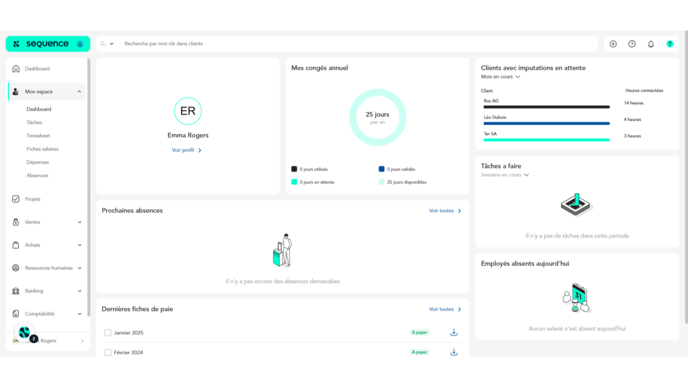Open the Dépenses submenu item
Image resolution: width=688 pixels, height=387 pixels.
38,162
